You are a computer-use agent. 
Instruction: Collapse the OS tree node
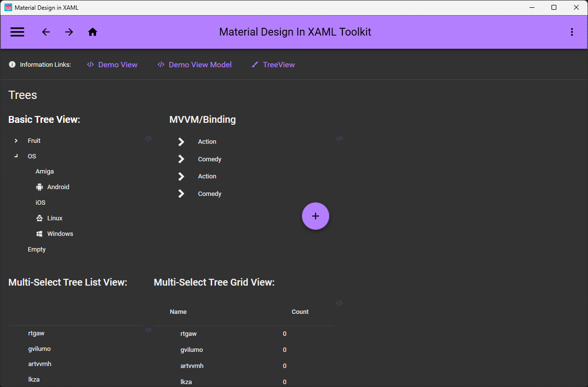coord(16,156)
